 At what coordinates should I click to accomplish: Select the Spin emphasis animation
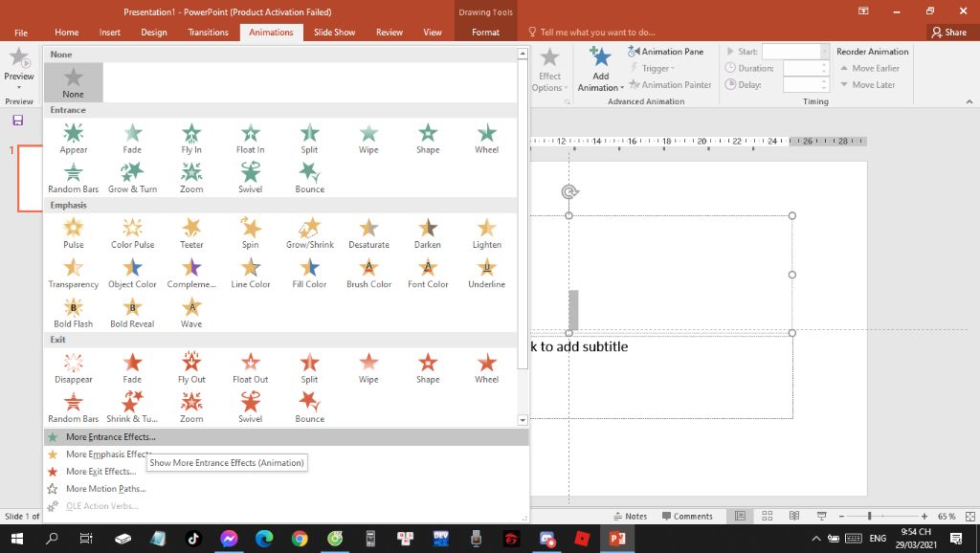(x=250, y=233)
